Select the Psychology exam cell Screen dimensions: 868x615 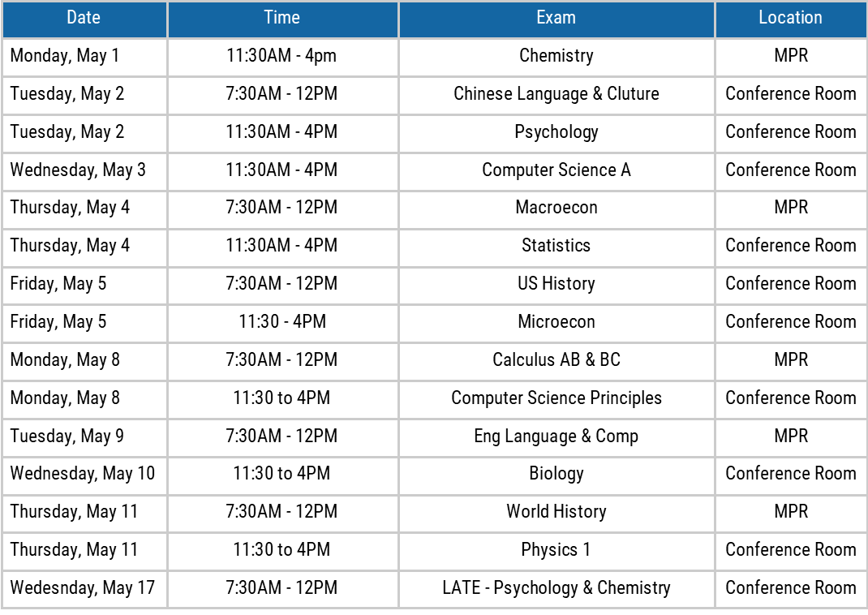pos(556,131)
